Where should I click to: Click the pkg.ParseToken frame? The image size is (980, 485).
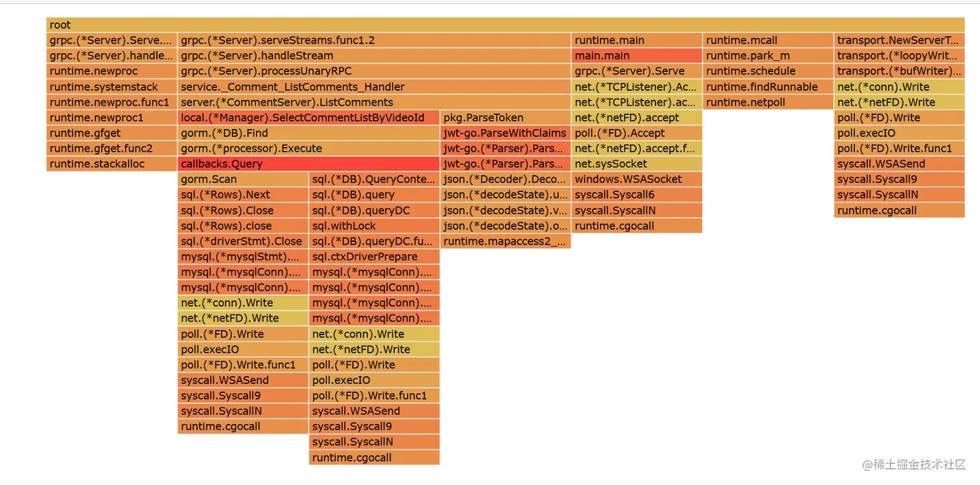506,118
